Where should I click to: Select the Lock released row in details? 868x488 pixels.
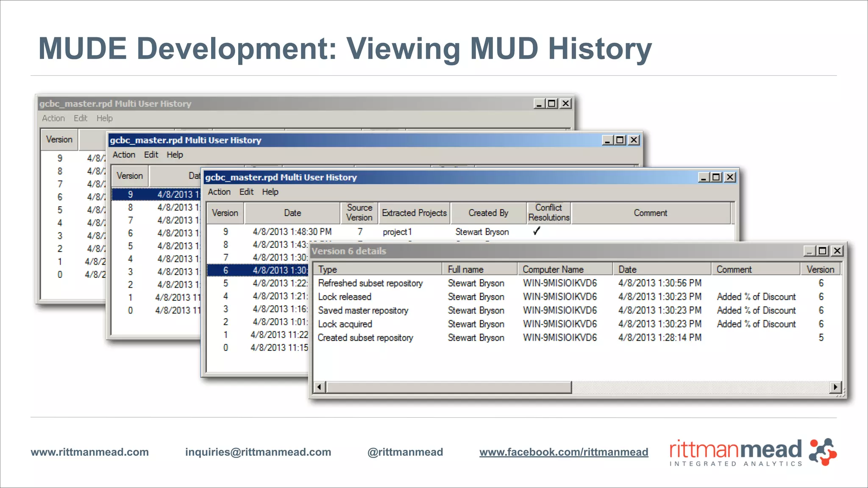point(345,297)
